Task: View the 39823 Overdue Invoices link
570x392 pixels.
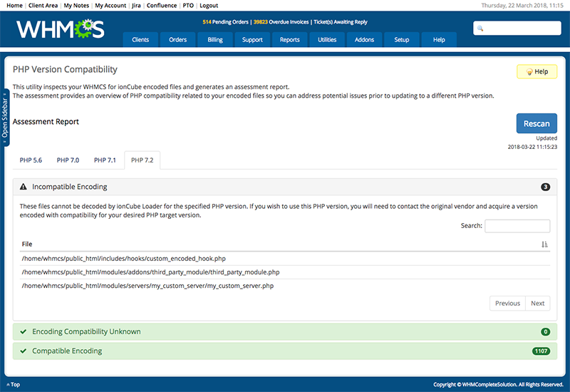Action: click(x=281, y=22)
